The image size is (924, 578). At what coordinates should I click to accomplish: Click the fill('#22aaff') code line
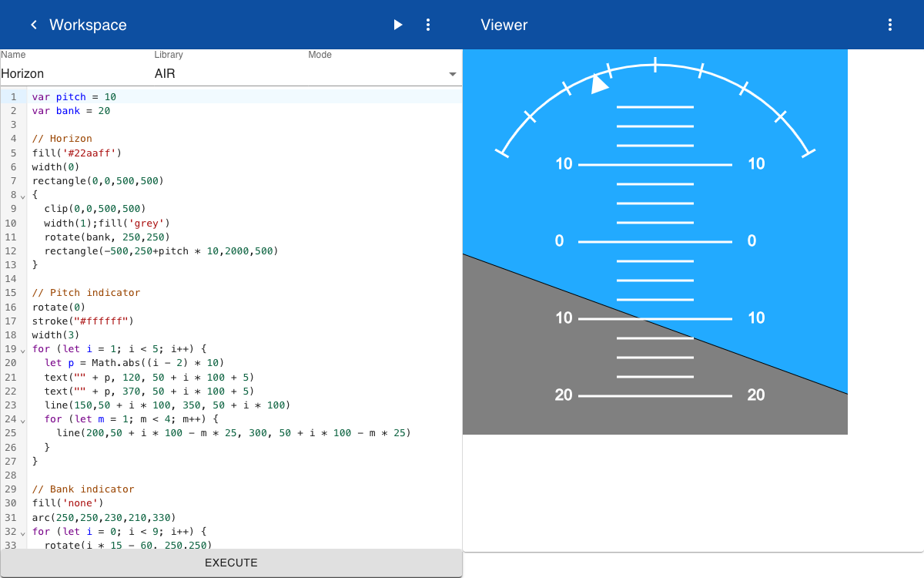(77, 153)
